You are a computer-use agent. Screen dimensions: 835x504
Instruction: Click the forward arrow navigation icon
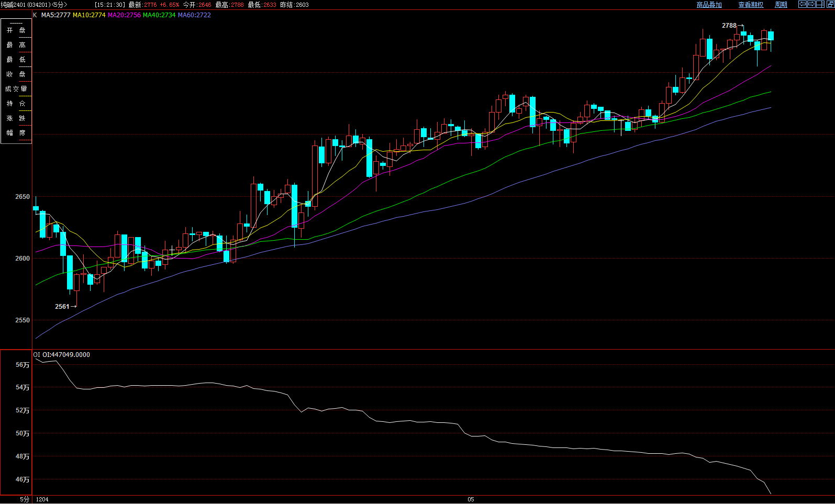[811, 4]
